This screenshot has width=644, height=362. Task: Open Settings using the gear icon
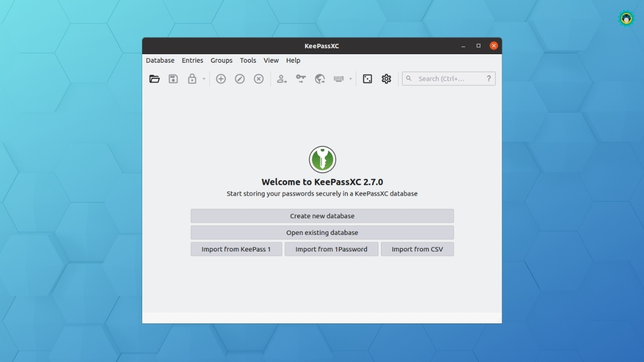(x=386, y=79)
